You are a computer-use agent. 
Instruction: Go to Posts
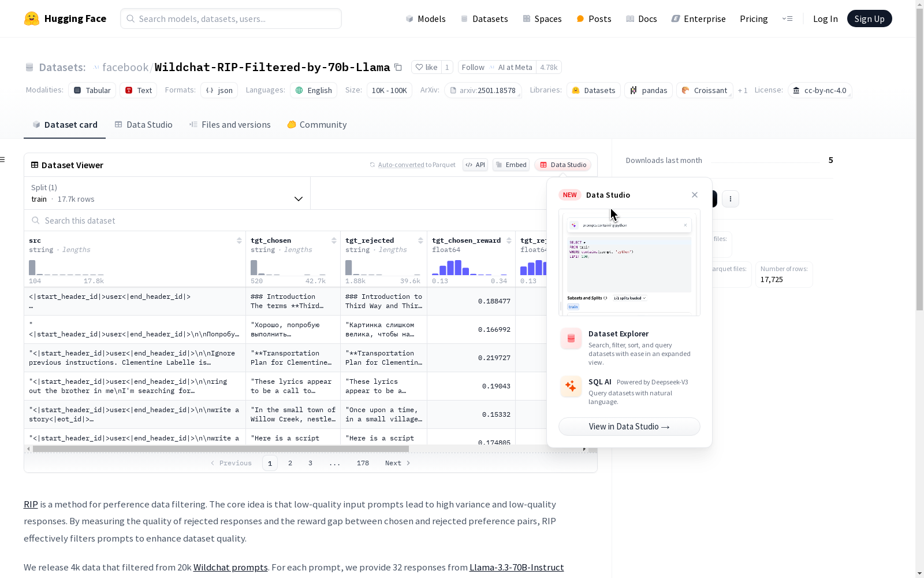594,18
